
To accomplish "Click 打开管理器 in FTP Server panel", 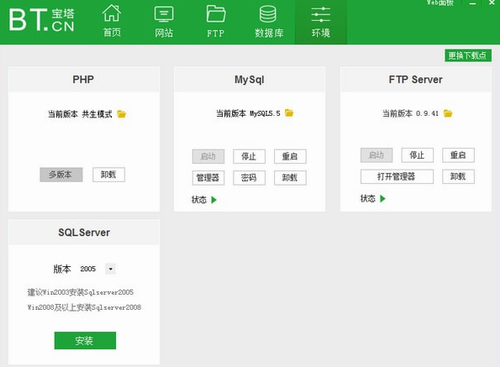I will (397, 177).
